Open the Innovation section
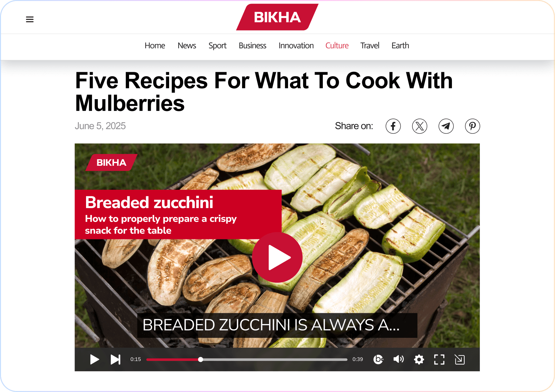 coord(296,46)
